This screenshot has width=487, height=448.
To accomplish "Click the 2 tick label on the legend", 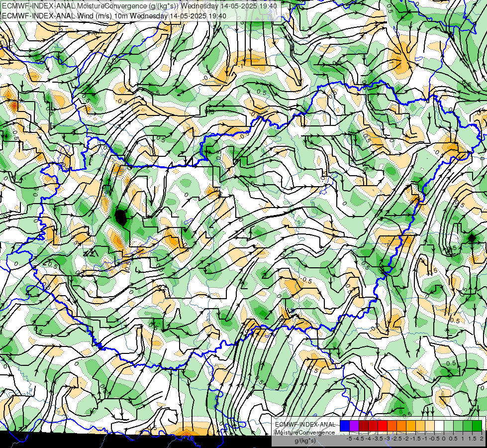I will point(482,439).
